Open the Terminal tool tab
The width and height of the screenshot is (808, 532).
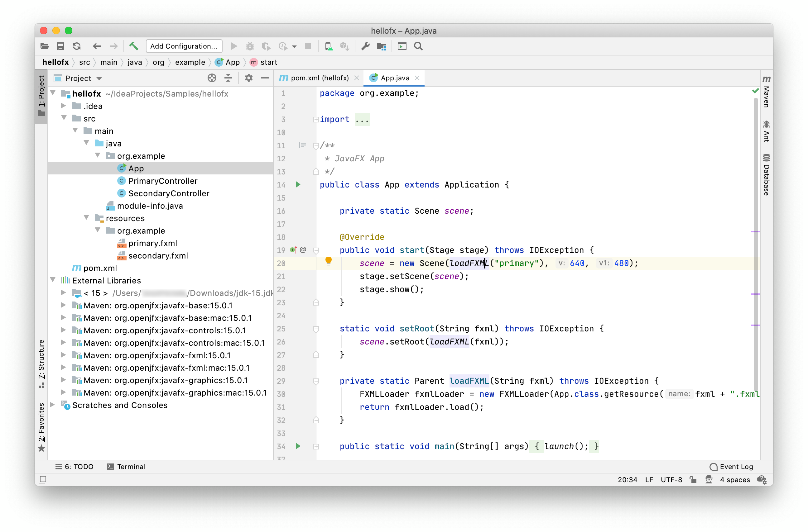(126, 467)
